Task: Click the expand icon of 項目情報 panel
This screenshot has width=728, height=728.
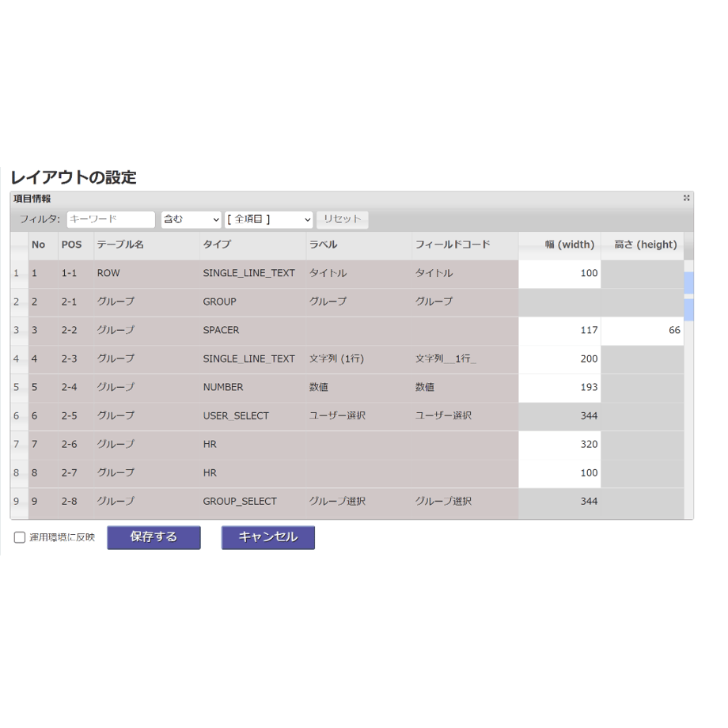Action: (686, 199)
